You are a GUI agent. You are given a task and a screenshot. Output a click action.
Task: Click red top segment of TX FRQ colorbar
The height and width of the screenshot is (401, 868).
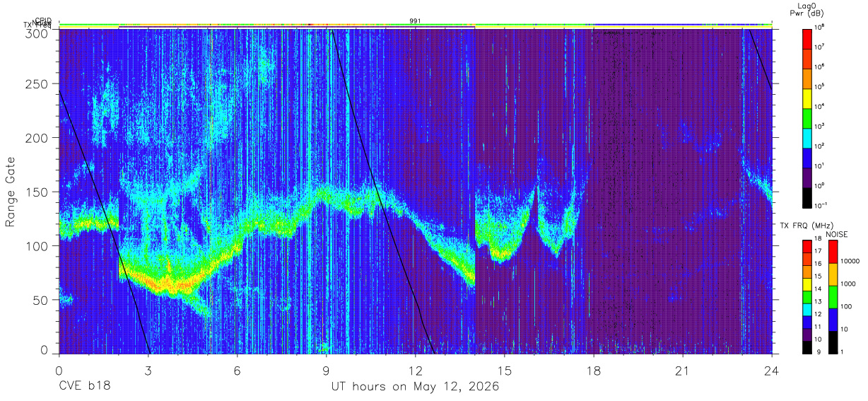pyautogui.click(x=807, y=247)
